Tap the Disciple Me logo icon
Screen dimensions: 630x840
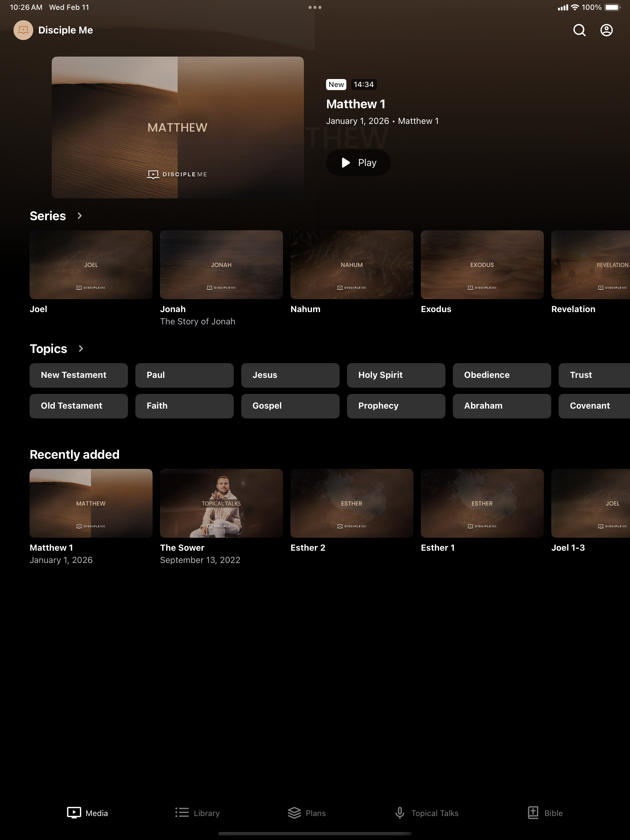[x=23, y=30]
